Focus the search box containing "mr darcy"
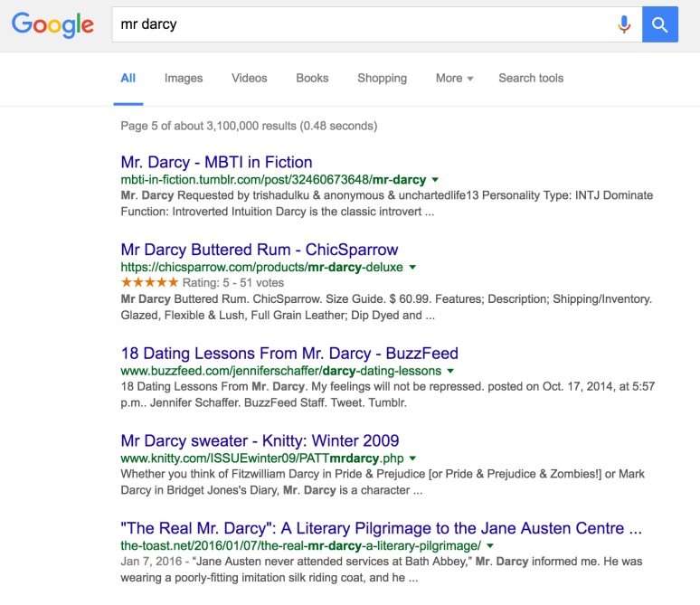Image resolution: width=700 pixels, height=605 pixels. 377,24
